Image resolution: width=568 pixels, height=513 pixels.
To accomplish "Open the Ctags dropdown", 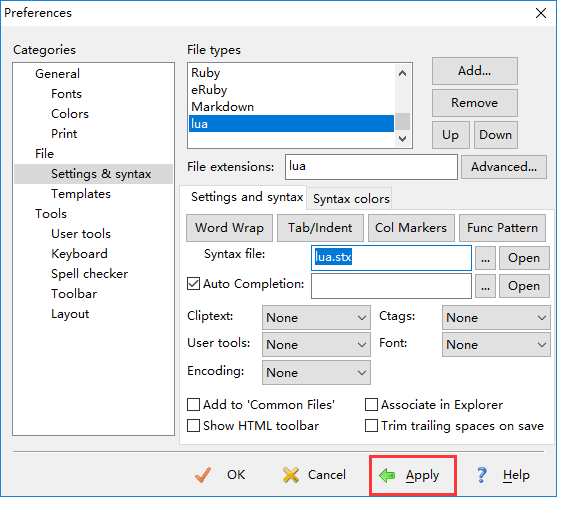I will pyautogui.click(x=496, y=318).
